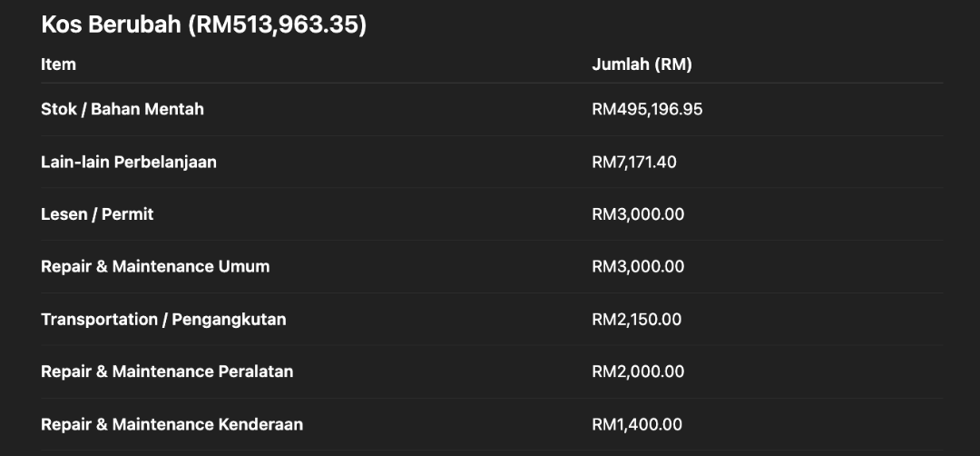Click the RM2,000.00 amount
The image size is (980, 456).
click(x=638, y=372)
